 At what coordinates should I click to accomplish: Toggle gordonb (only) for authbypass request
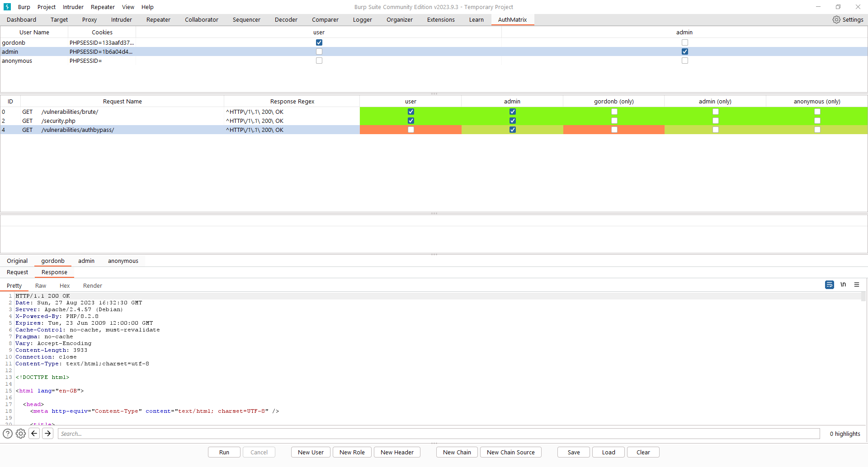click(x=614, y=130)
